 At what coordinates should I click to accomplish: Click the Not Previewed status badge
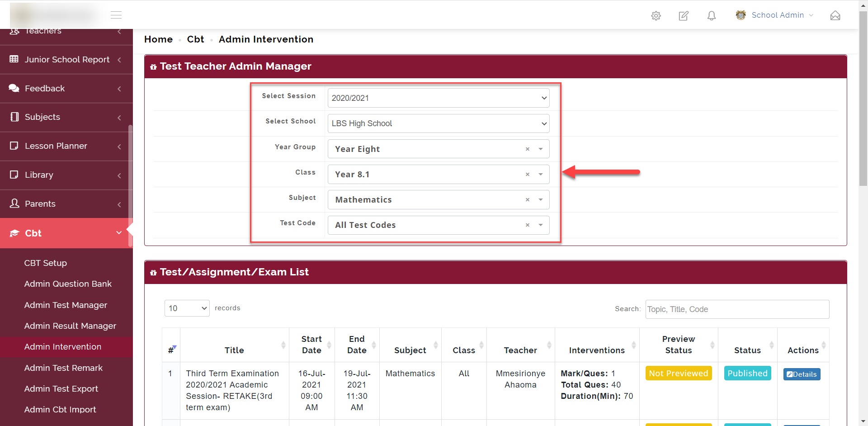[679, 373]
